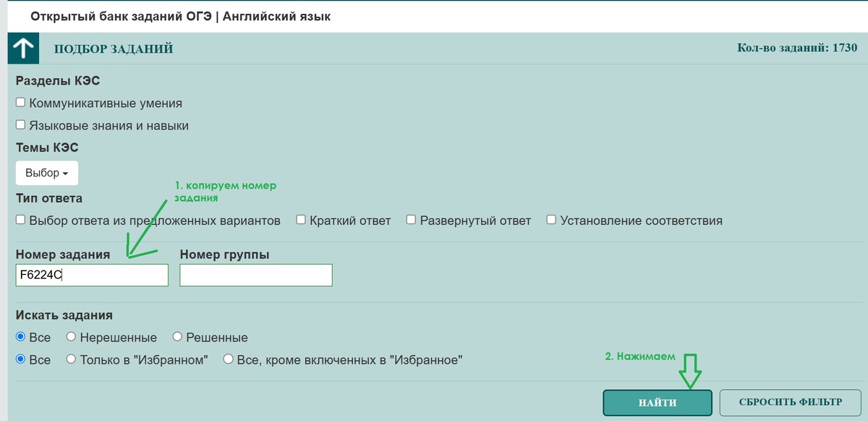Click the white up-arrow icon in teal square
Image resolution: width=868 pixels, height=421 pixels.
24,48
